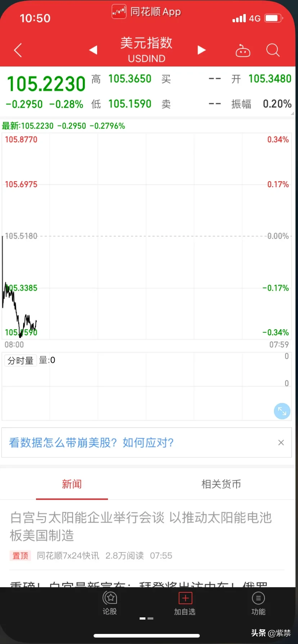The width and height of the screenshot is (298, 644).
Task: Expand quote details via corner triangle
Action: click(x=292, y=114)
